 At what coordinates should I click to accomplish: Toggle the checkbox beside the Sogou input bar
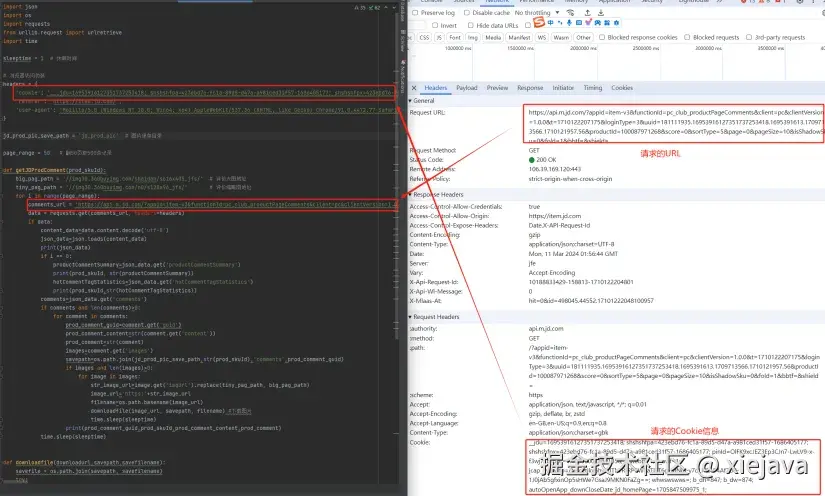point(528,25)
